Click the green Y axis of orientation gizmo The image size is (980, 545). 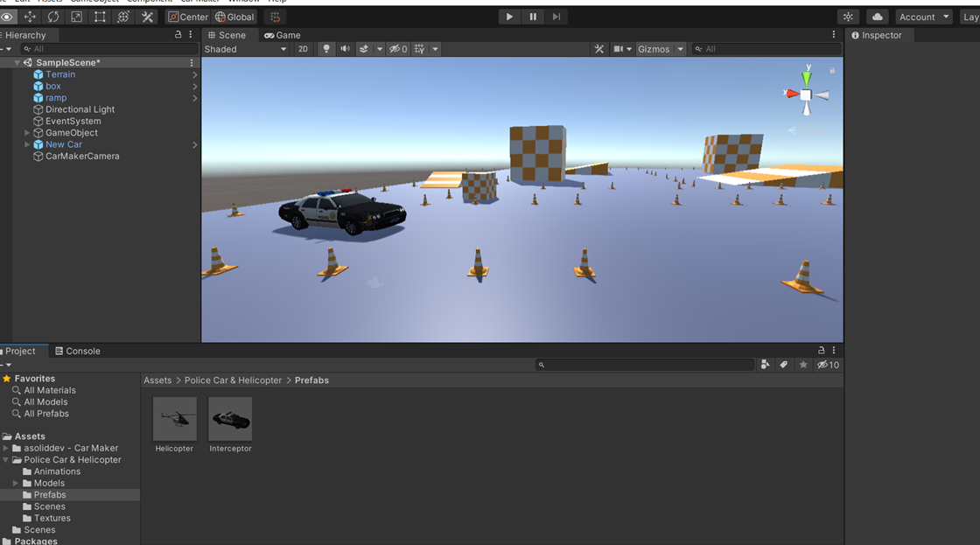(x=807, y=78)
